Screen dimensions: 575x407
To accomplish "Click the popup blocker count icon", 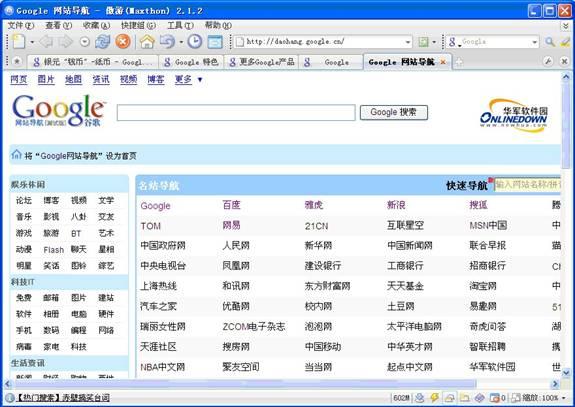I will pos(498,398).
